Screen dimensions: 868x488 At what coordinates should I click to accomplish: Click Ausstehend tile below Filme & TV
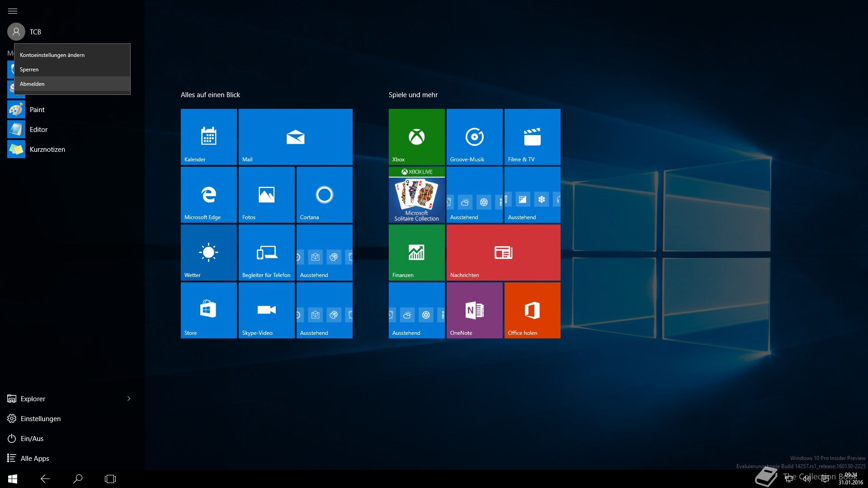click(533, 195)
